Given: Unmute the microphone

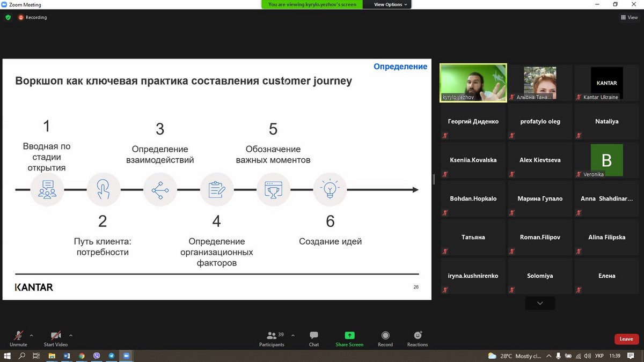Looking at the screenshot, I should 18,338.
